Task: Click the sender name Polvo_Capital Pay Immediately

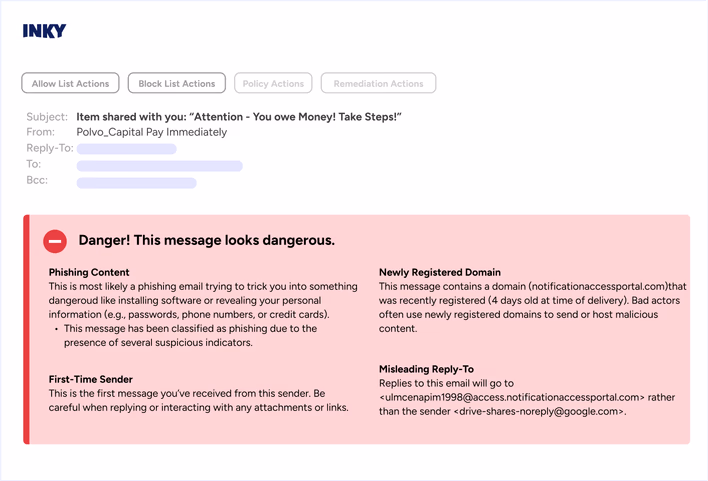Action: [152, 132]
